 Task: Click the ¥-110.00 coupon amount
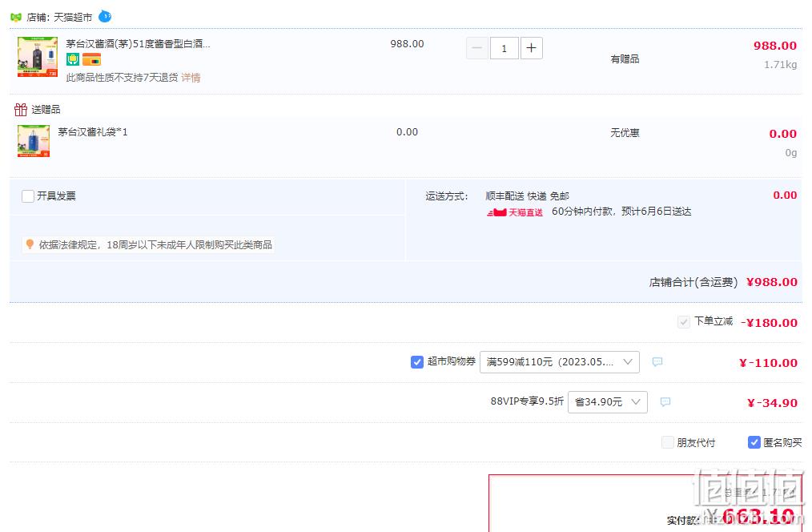coord(768,363)
